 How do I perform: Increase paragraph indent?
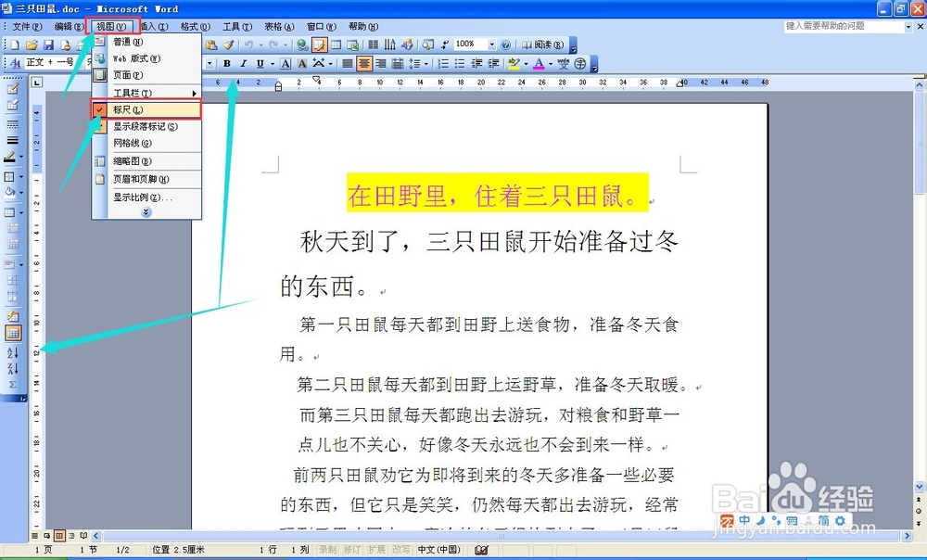(x=494, y=63)
